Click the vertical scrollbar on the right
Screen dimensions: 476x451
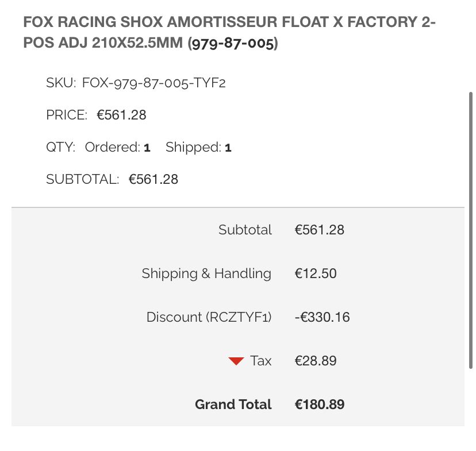(471, 230)
